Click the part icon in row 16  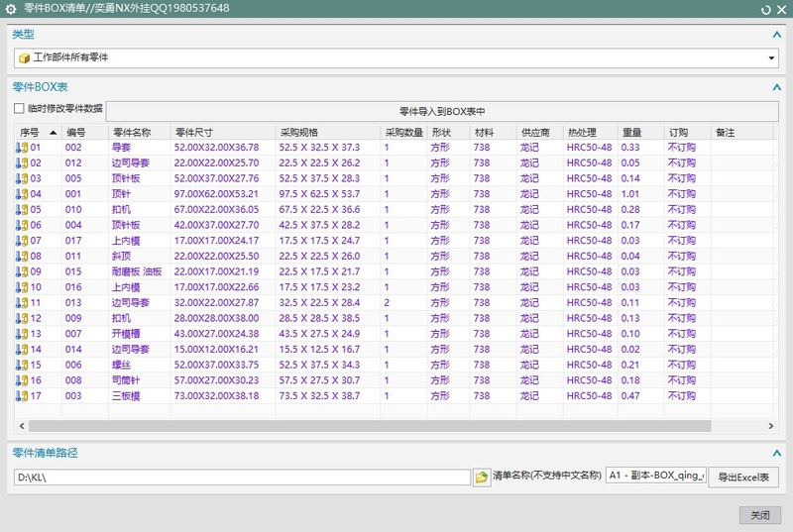[22, 380]
